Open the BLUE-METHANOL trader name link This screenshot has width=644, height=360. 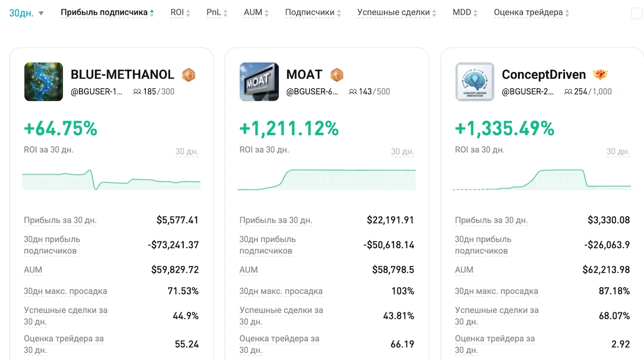[x=122, y=75]
